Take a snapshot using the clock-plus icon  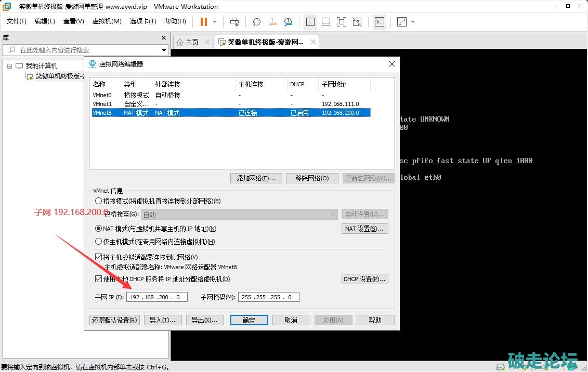[x=256, y=22]
